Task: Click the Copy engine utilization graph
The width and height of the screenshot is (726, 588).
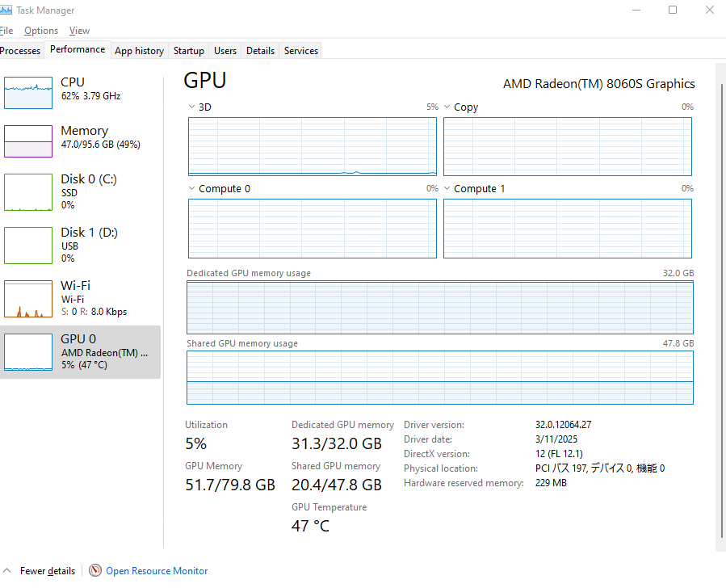Action: (x=568, y=146)
